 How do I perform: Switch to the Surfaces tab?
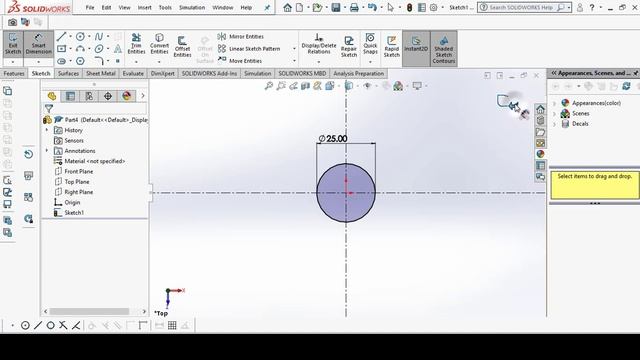click(68, 73)
